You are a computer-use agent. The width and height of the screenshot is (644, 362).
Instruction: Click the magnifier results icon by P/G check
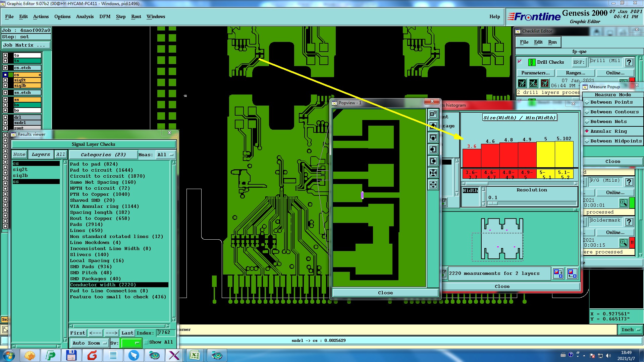(x=623, y=203)
